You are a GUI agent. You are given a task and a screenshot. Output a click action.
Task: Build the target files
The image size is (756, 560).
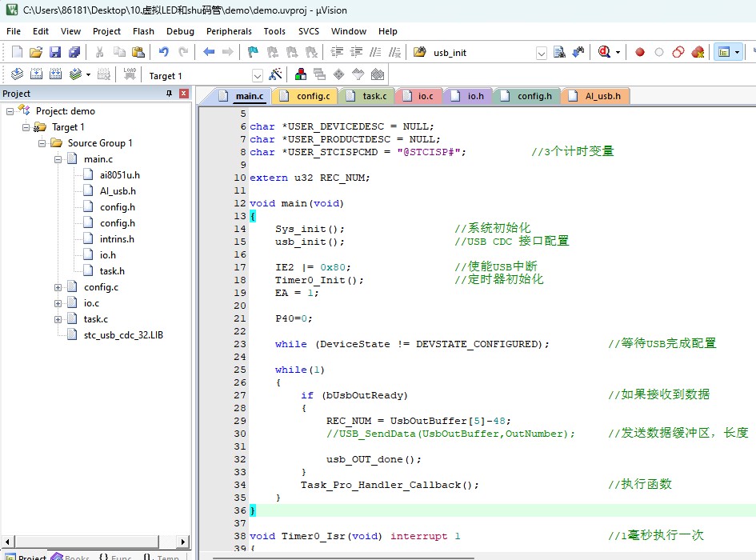click(36, 74)
